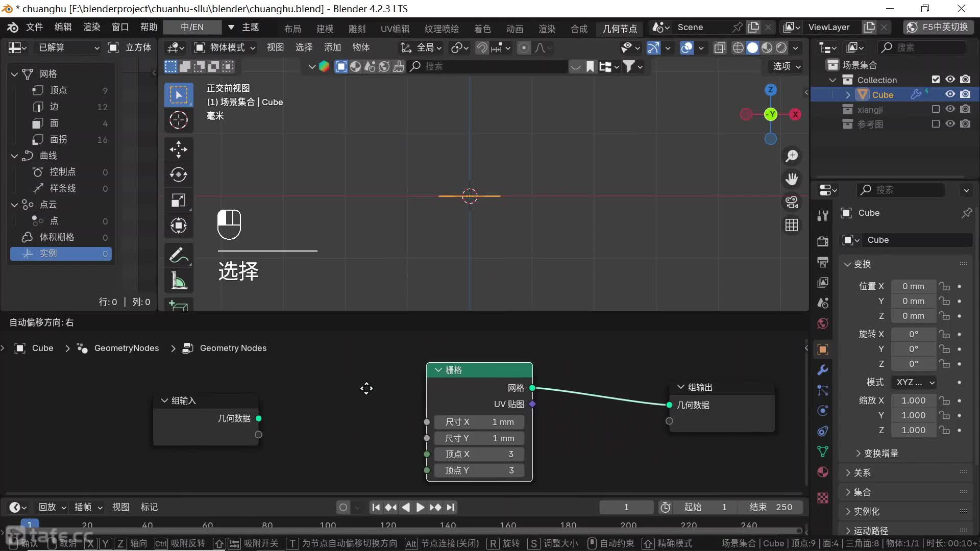
Task: Select the 3D cursor tool
Action: point(178,120)
